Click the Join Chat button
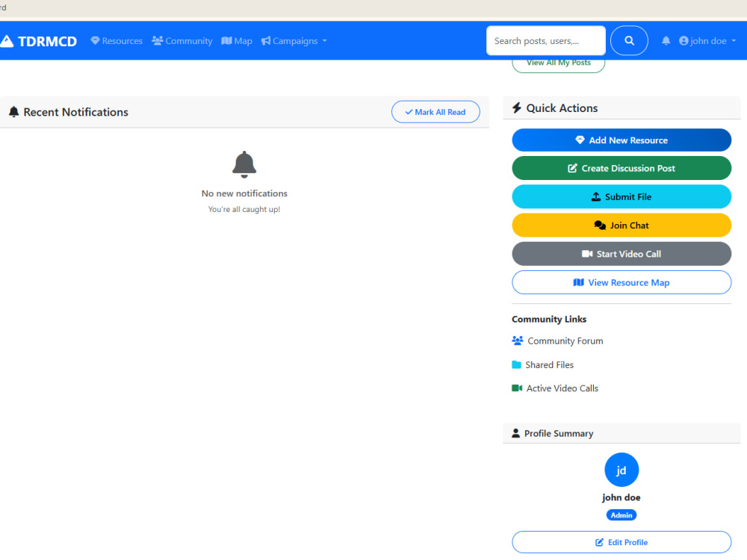The image size is (747, 560). (622, 225)
